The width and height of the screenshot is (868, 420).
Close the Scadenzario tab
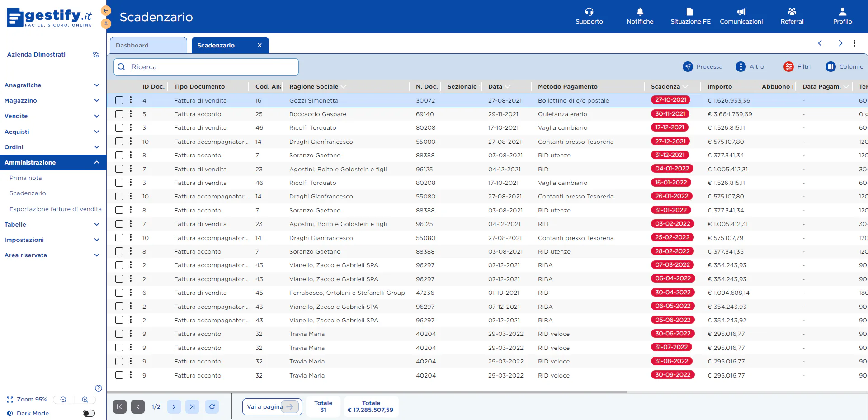259,45
